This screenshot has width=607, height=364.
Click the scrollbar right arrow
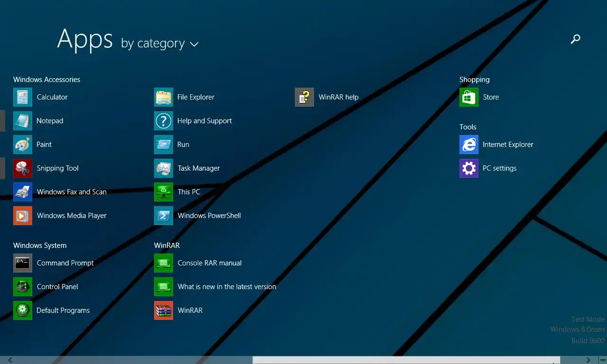(x=589, y=360)
